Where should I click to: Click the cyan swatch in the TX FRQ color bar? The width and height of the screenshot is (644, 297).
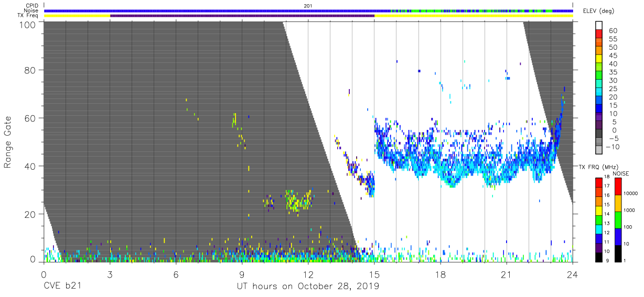pyautogui.click(x=598, y=228)
